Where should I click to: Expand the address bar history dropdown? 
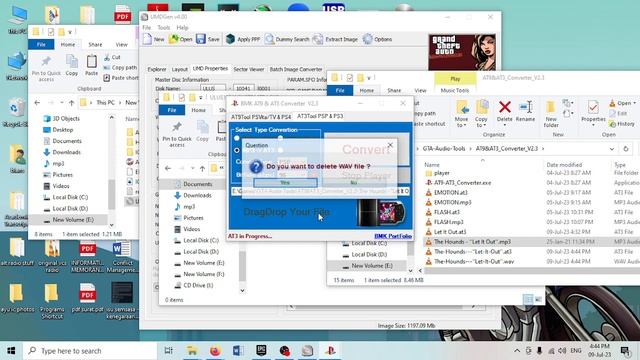[x=611, y=149]
